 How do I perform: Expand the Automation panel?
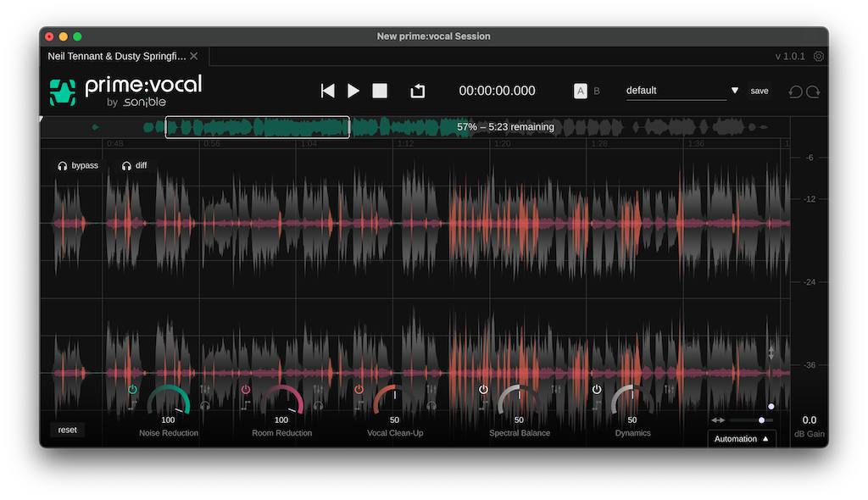(x=741, y=439)
